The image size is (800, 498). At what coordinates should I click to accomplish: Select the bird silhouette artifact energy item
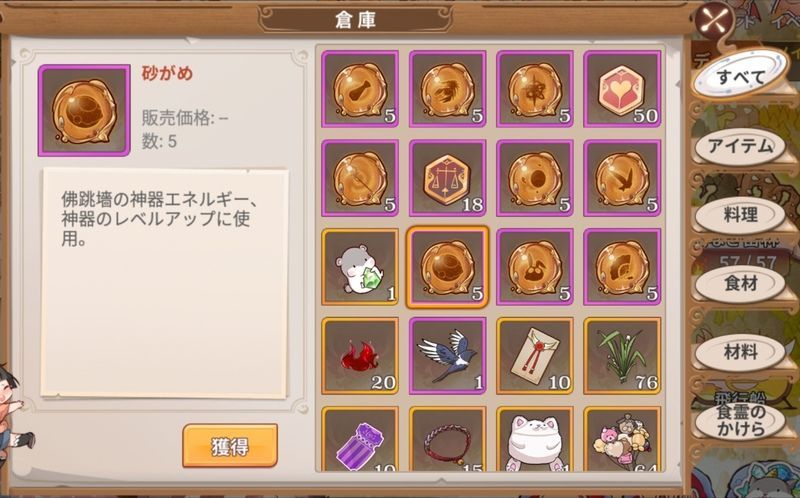(x=622, y=178)
